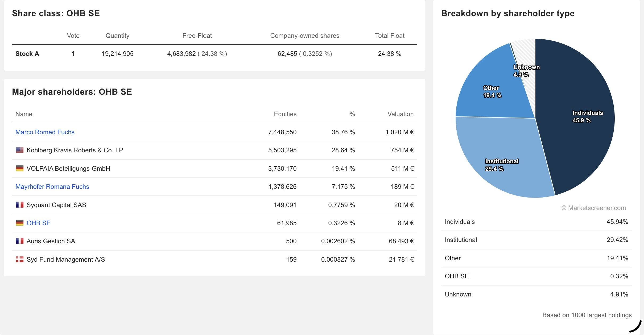This screenshot has height=335, width=644.
Task: Click the German flag beside VOLPAIA Beteiligungs-GmbH
Action: (19, 169)
